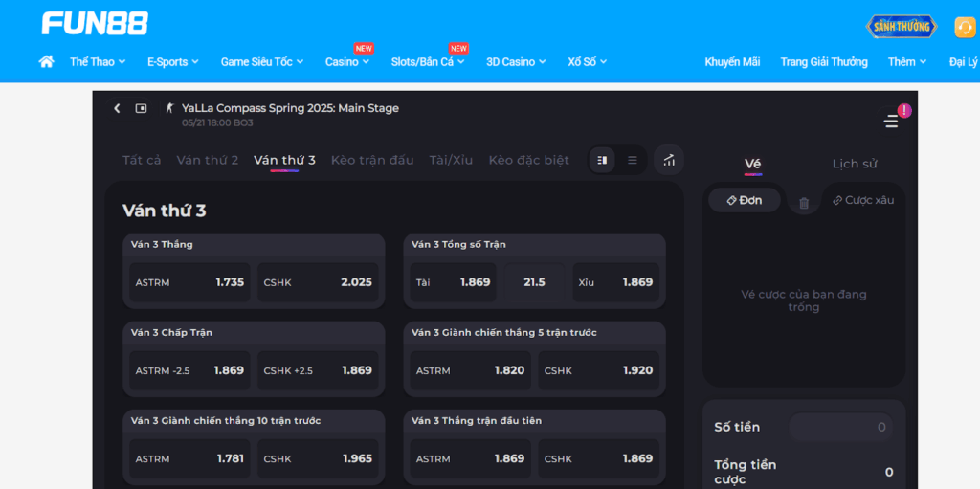Bet CSHK 2.025 in Ván 3 Thắng
980x489 pixels.
[318, 282]
